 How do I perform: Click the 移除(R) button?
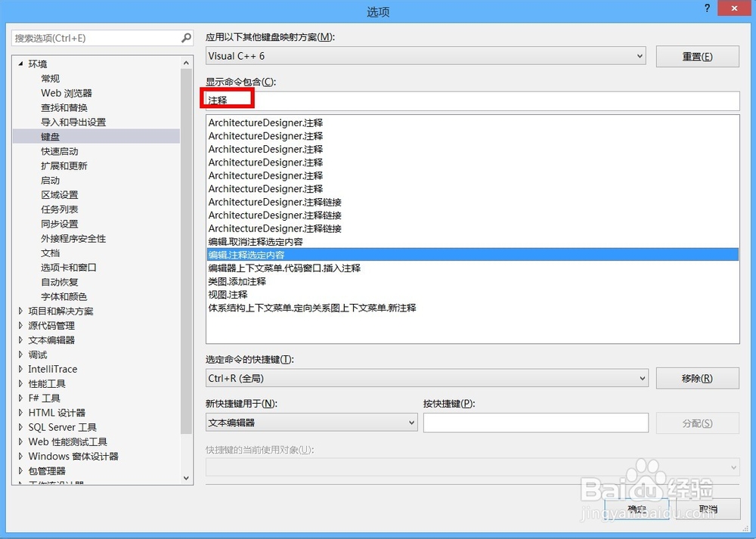(x=697, y=379)
